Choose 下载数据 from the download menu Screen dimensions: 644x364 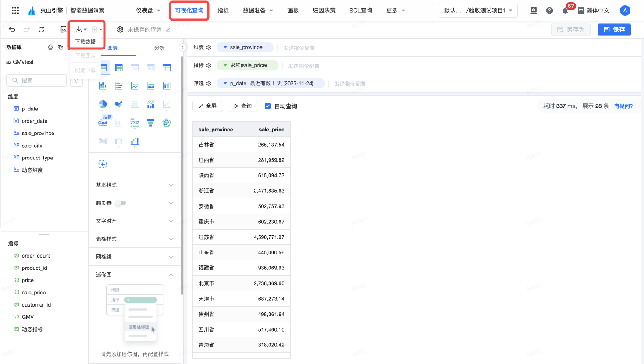86,42
